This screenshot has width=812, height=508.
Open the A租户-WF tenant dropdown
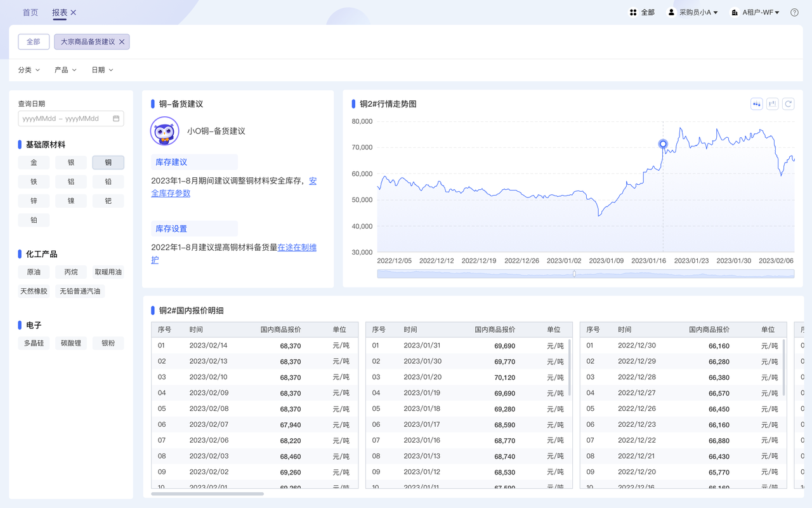[761, 13]
